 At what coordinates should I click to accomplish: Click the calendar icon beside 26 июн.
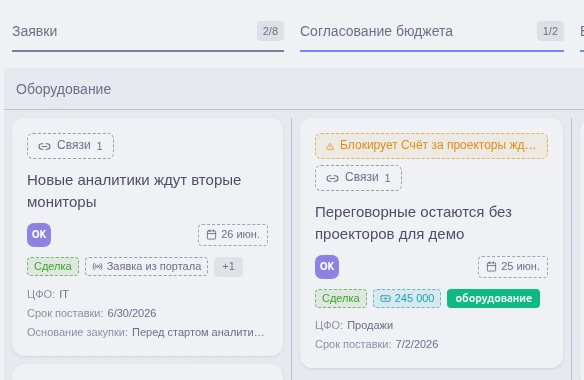211,235
